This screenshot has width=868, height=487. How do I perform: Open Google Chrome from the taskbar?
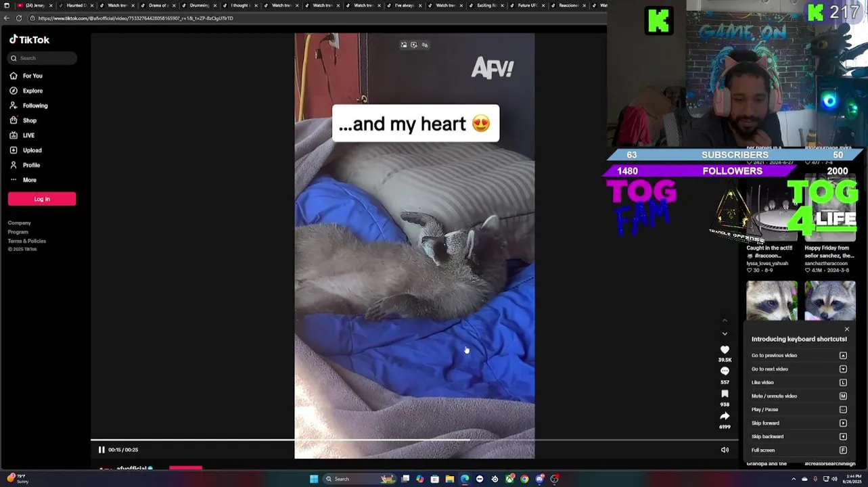[x=524, y=479]
